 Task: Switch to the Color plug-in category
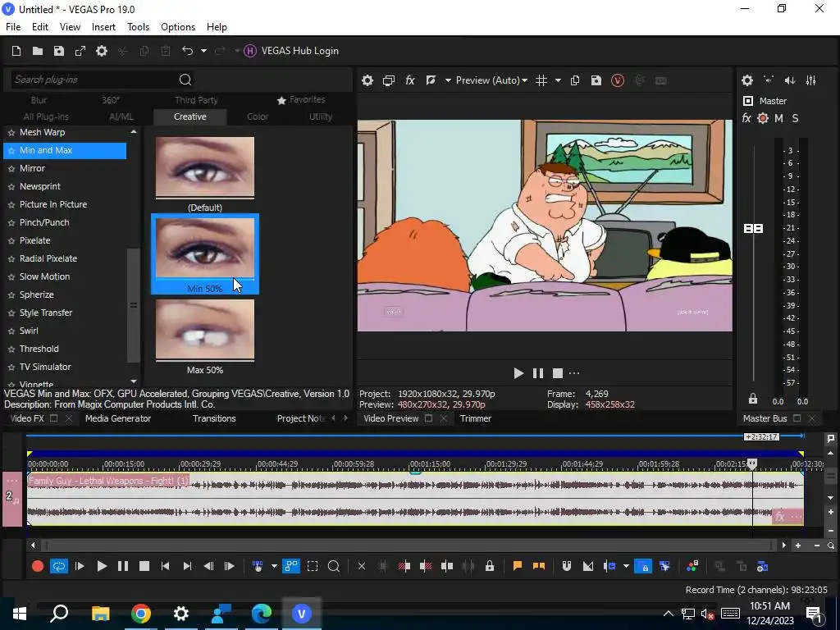point(258,116)
